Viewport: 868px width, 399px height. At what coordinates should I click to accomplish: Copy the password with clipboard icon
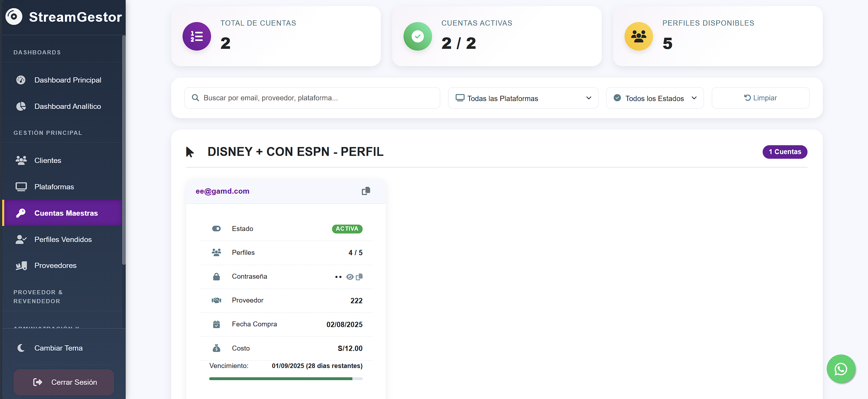pyautogui.click(x=359, y=277)
